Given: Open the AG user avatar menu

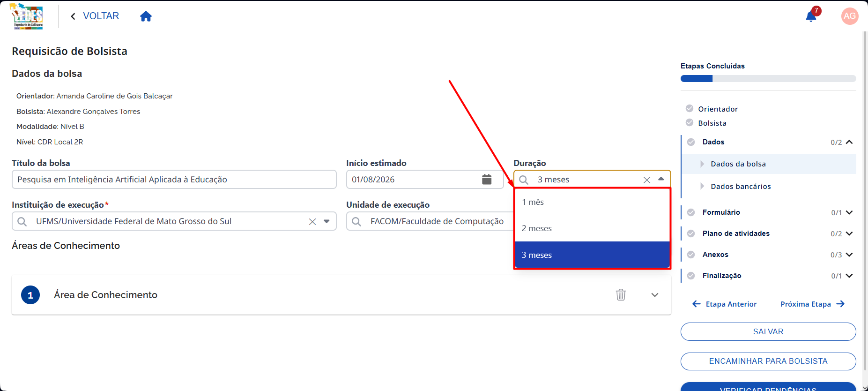Looking at the screenshot, I should click(x=850, y=16).
